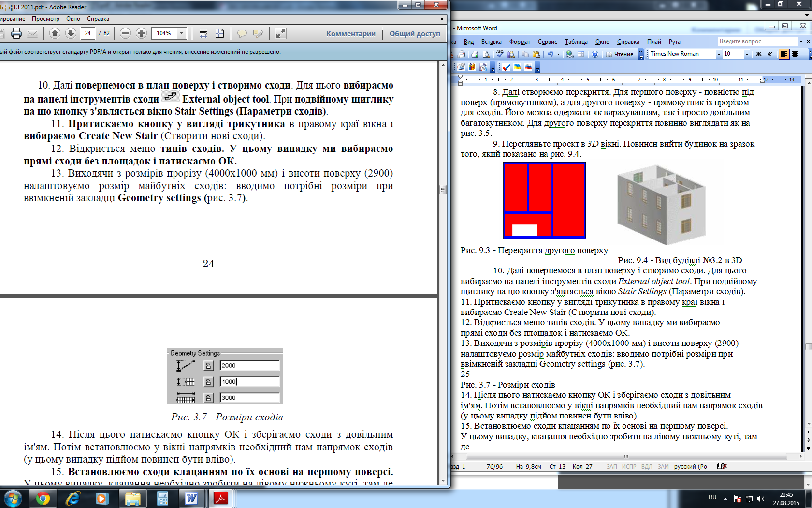Print the PDF with the printer icon
812x508 pixels.
click(16, 33)
